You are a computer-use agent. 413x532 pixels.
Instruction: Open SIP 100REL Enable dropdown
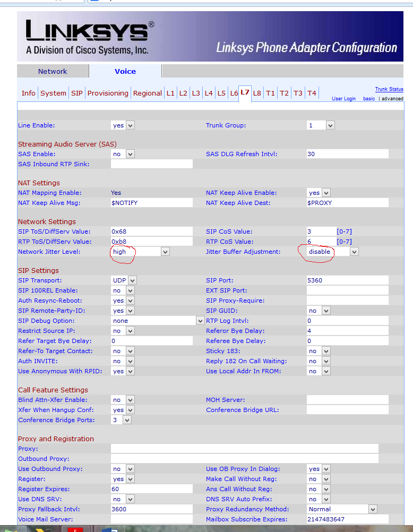tap(123, 290)
